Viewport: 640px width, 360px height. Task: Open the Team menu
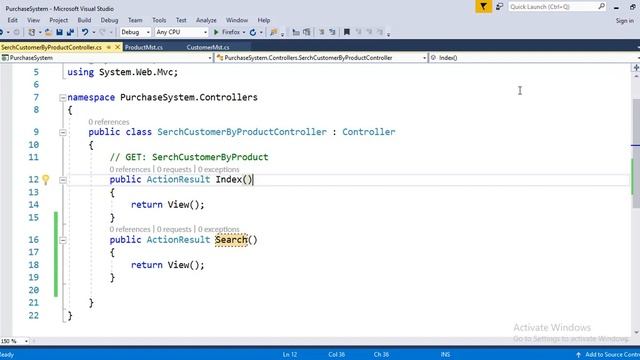pos(135,20)
